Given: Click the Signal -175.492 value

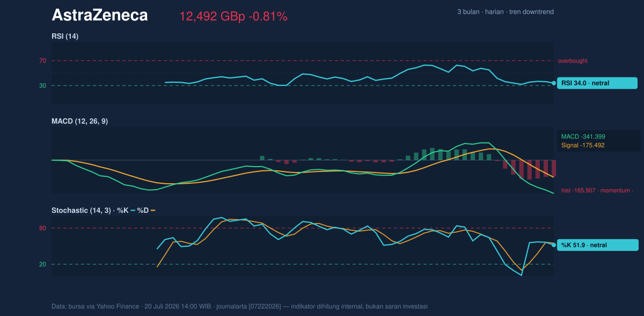Looking at the screenshot, I should (x=583, y=145).
